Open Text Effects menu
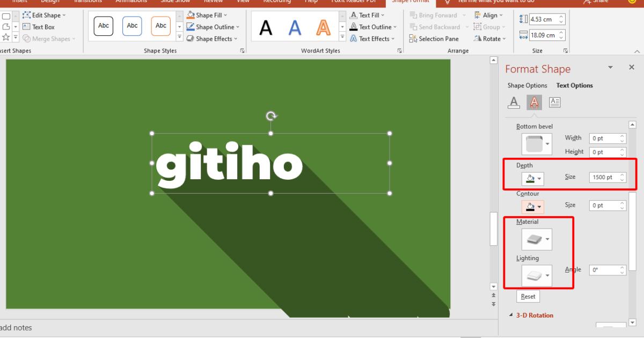644x338 pixels. pyautogui.click(x=372, y=39)
